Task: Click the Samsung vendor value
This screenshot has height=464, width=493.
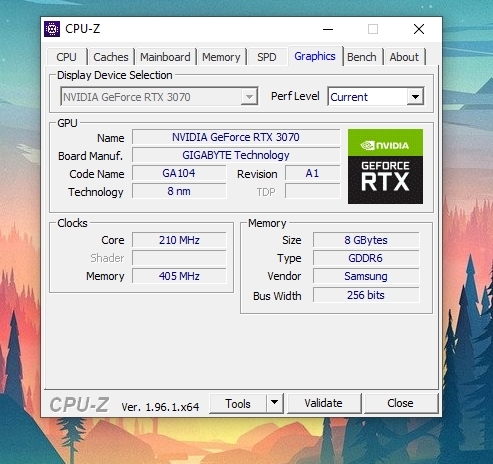Action: click(x=366, y=276)
